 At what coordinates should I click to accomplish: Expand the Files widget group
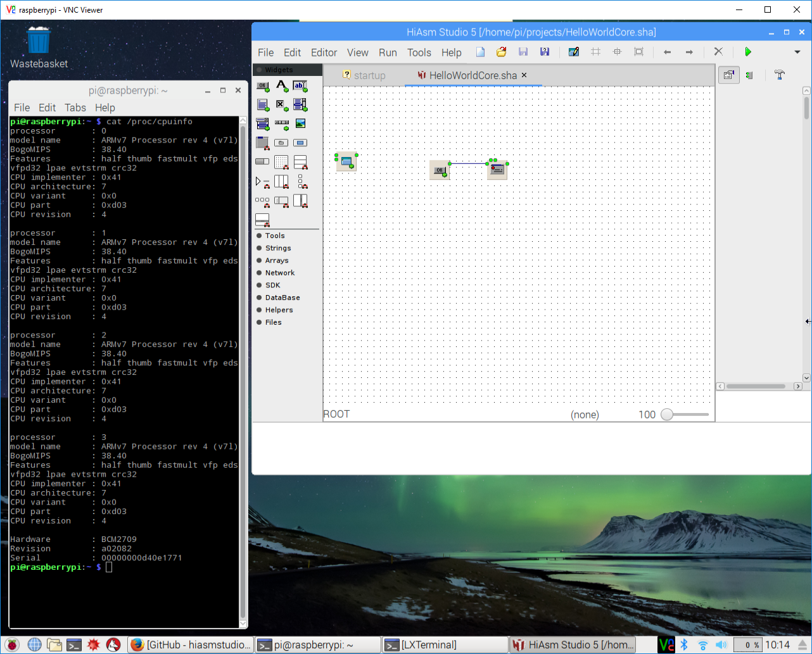tap(273, 322)
